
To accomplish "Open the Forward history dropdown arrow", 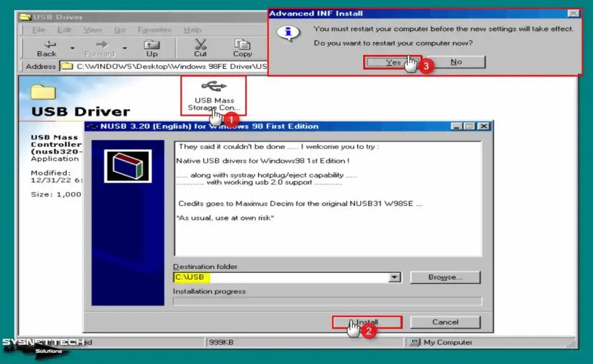I will click(125, 48).
